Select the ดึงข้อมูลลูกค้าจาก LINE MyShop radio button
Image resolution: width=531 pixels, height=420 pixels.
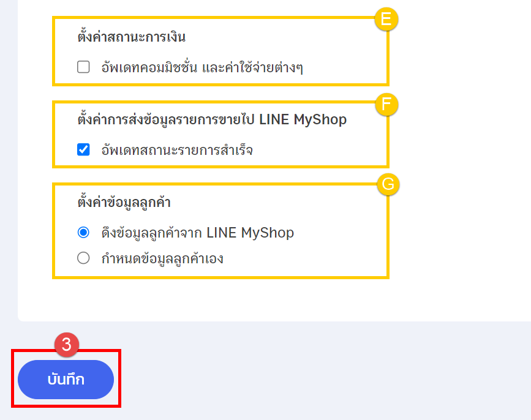point(83,233)
